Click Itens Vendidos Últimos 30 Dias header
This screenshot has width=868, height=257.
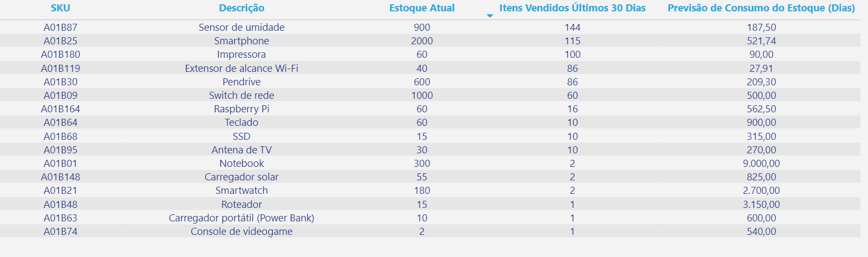(573, 8)
